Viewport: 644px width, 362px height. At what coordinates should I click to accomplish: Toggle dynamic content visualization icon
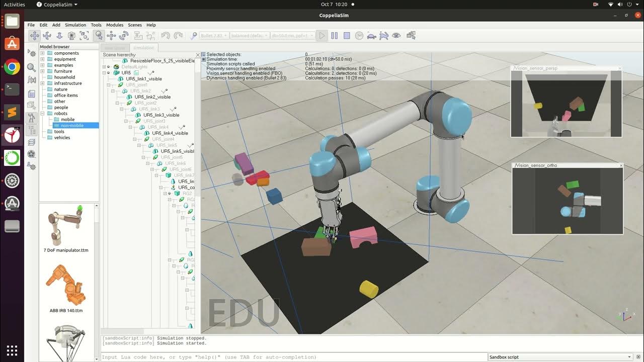click(194, 36)
